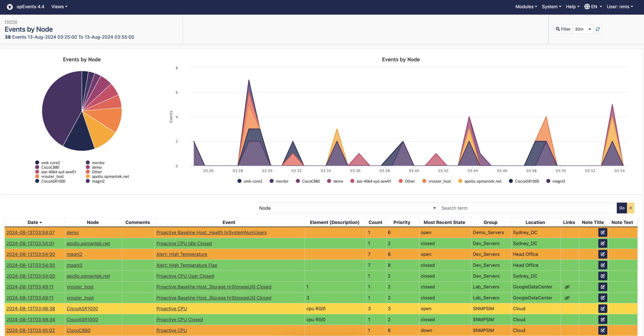
Task: Edit note for CiscoC880 Proactive CPU row
Action: pos(602,330)
